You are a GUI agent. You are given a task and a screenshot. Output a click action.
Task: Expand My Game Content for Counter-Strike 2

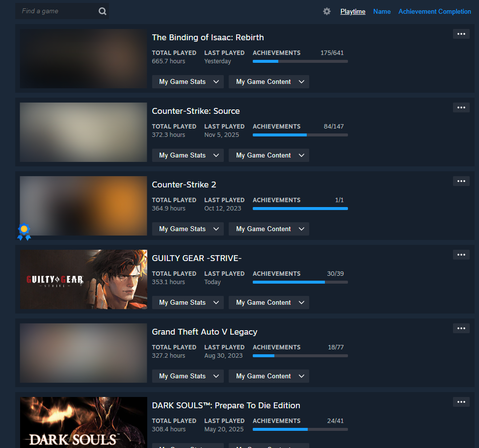point(269,229)
